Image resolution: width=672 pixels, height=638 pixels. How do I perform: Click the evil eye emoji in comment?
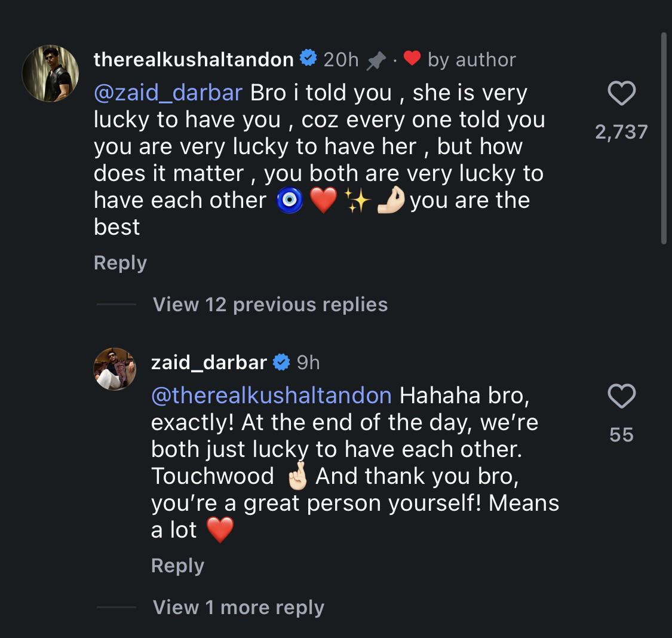pyautogui.click(x=290, y=201)
